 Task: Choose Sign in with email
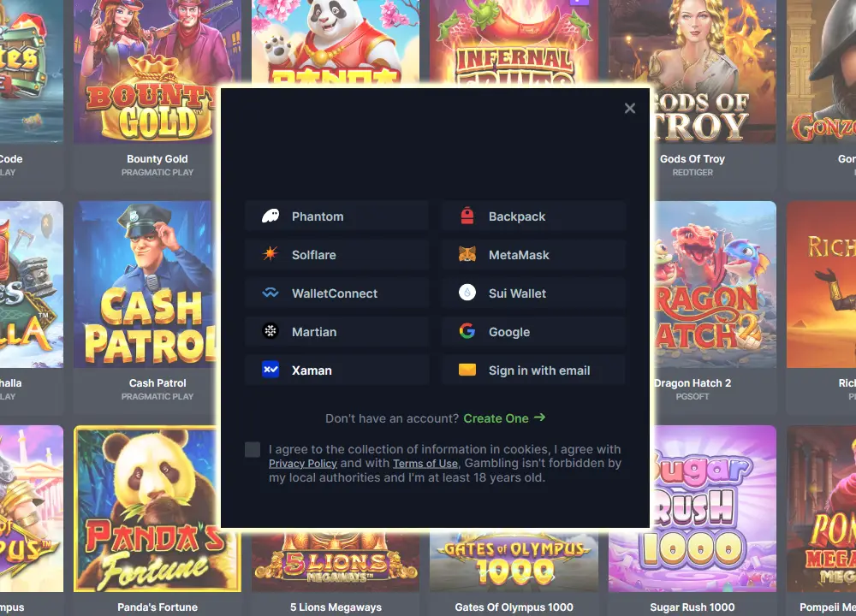tap(533, 370)
